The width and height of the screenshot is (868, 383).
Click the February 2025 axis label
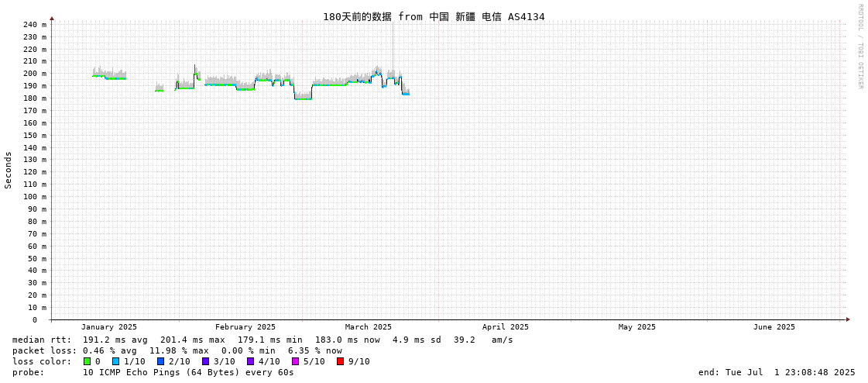[245, 327]
